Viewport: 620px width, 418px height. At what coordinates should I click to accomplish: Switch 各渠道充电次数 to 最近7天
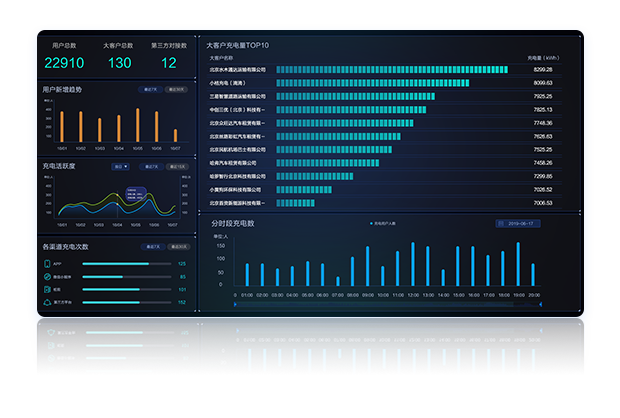pyautogui.click(x=153, y=246)
